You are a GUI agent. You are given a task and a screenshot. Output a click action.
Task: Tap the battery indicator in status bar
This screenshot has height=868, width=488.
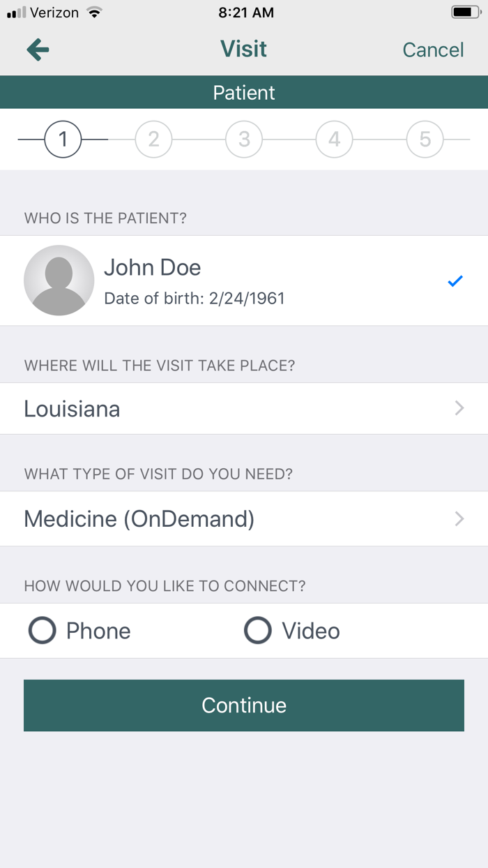pos(463,11)
